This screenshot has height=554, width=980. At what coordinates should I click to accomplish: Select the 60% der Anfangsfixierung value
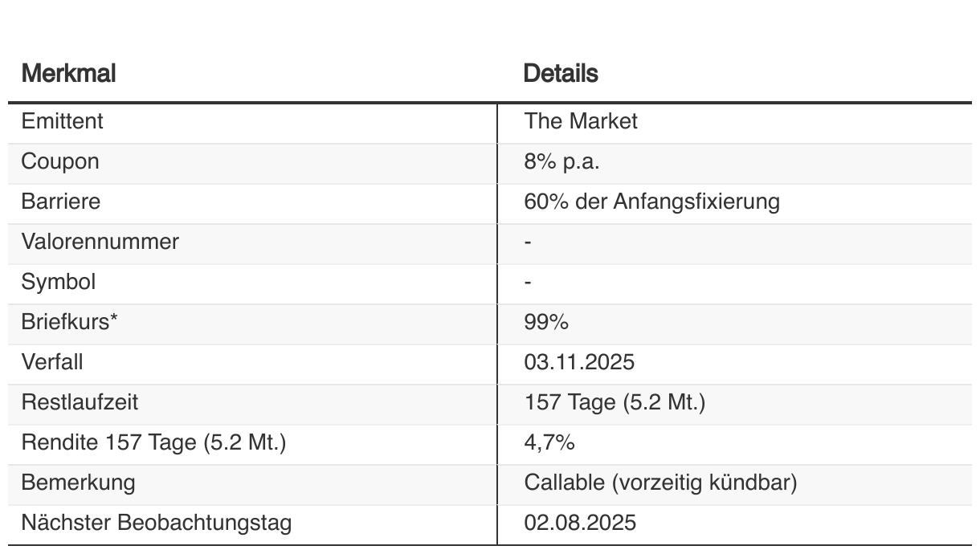651,202
